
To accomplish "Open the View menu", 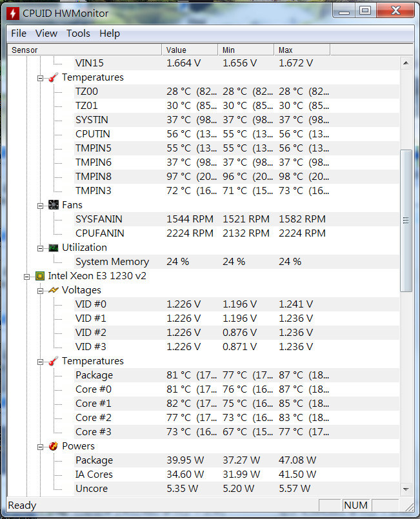I will point(46,34).
